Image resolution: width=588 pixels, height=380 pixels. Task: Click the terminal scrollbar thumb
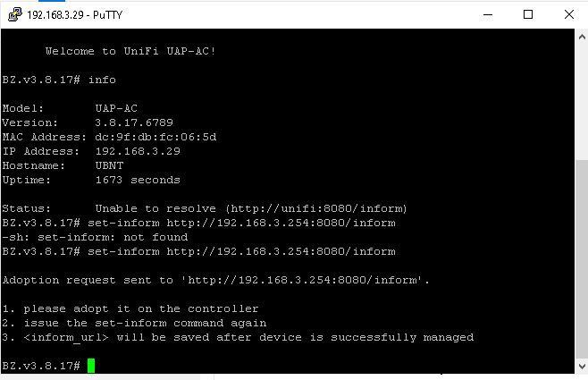[582, 258]
